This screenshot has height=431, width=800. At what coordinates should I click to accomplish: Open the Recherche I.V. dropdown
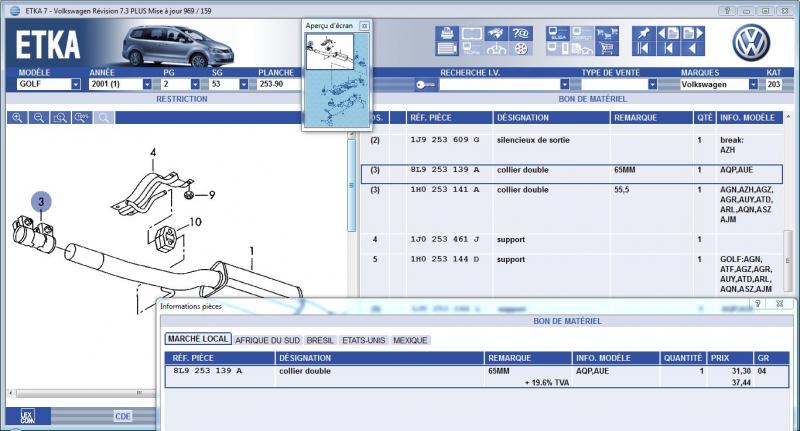[x=564, y=84]
